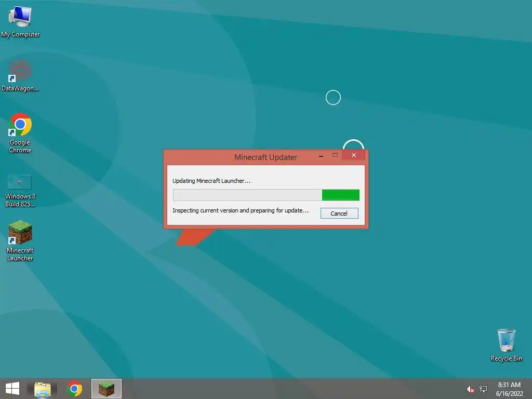Select the Windows 8 Build desktop icon
The height and width of the screenshot is (399, 532).
click(x=20, y=190)
